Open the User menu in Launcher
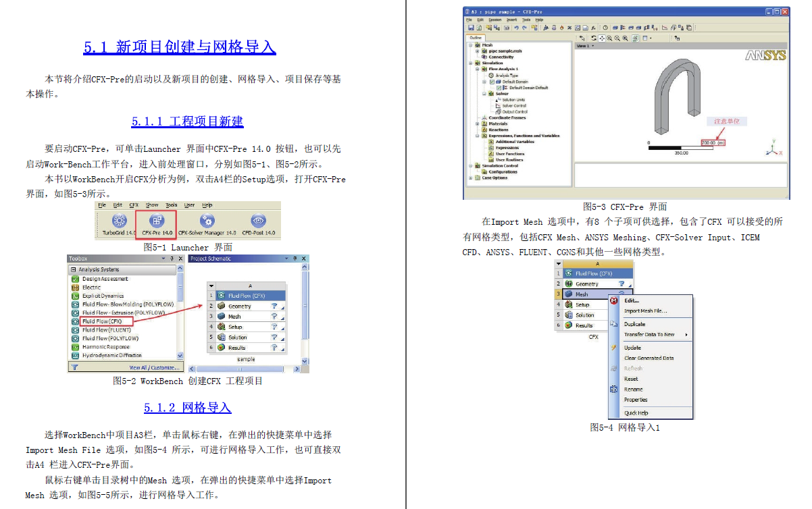Screen dimensions: 812x509 (190, 205)
